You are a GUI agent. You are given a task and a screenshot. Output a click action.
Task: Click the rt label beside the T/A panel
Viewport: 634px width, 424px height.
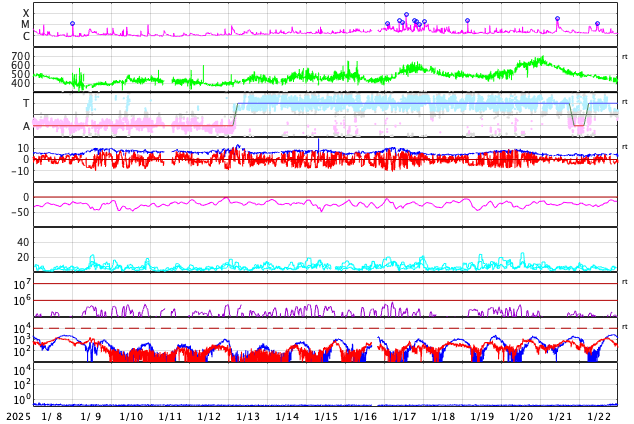click(625, 101)
